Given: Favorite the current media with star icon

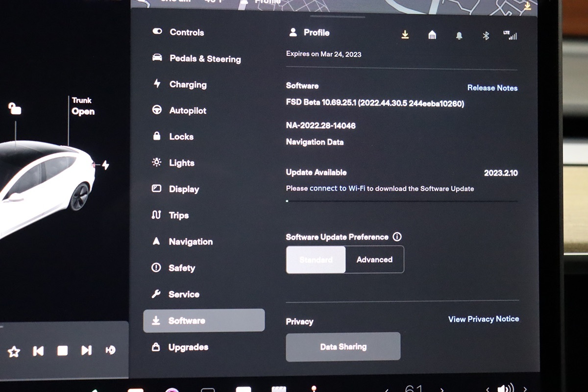Looking at the screenshot, I should click(x=14, y=351).
